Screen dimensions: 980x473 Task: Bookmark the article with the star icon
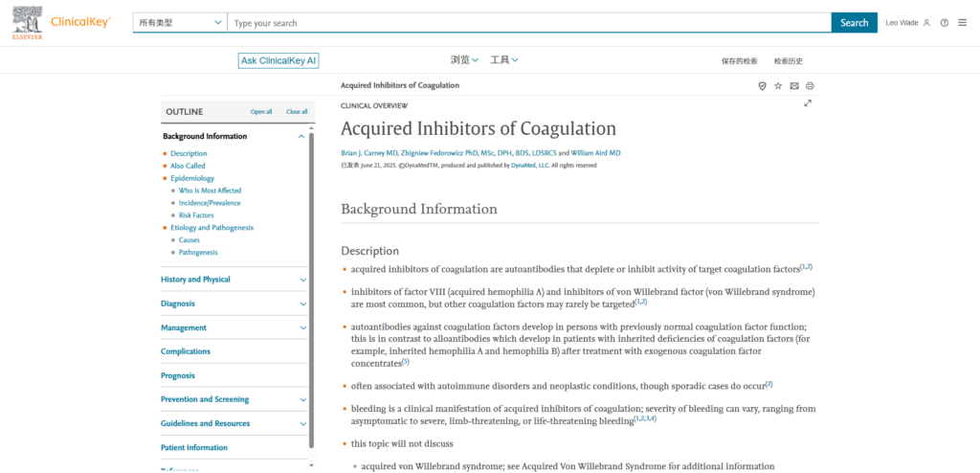coord(778,85)
